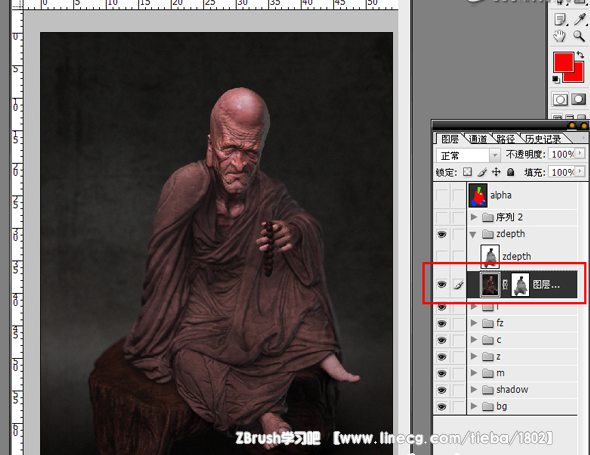Toggle visibility of the z group

(442, 356)
